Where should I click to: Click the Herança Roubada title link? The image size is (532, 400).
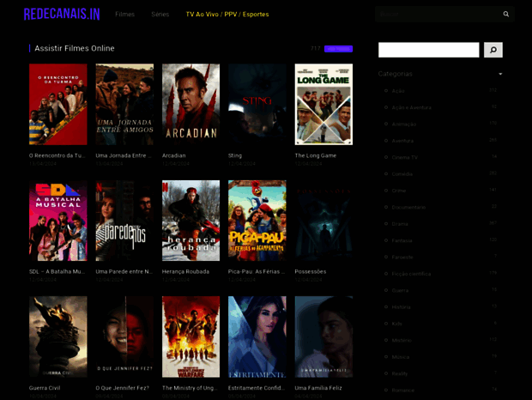coord(185,271)
